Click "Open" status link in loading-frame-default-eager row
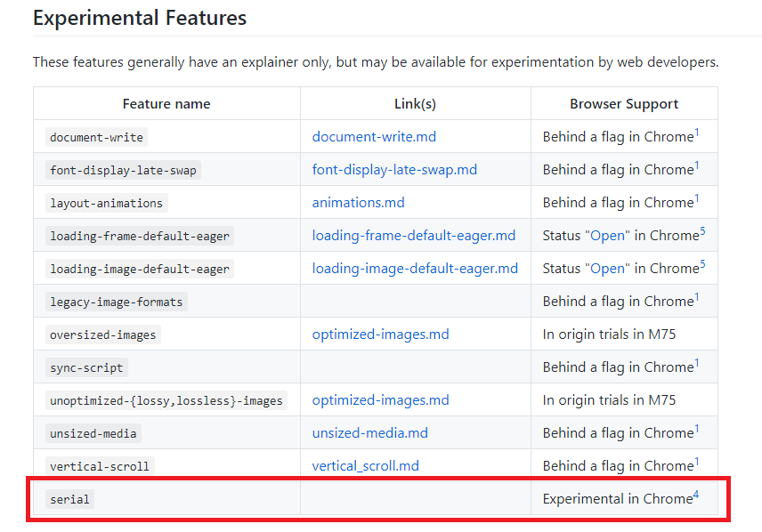This screenshot has width=762, height=532. pyautogui.click(x=607, y=236)
